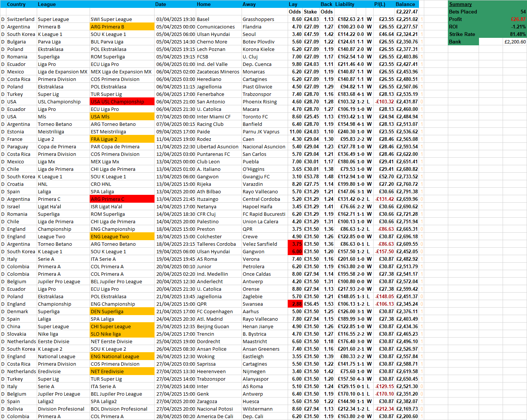527x420 pixels.
Task: Click the starting balance £2,227.47 cell
Action: click(407, 12)
